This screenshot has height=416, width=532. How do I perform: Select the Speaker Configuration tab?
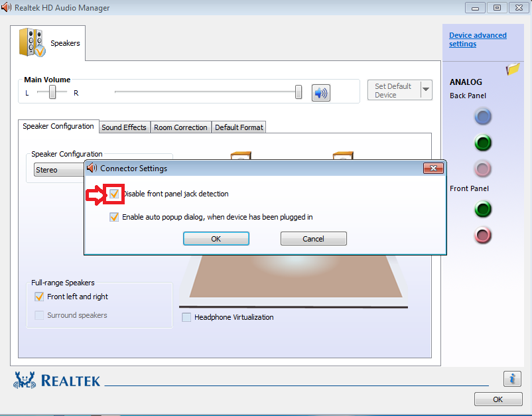point(58,126)
